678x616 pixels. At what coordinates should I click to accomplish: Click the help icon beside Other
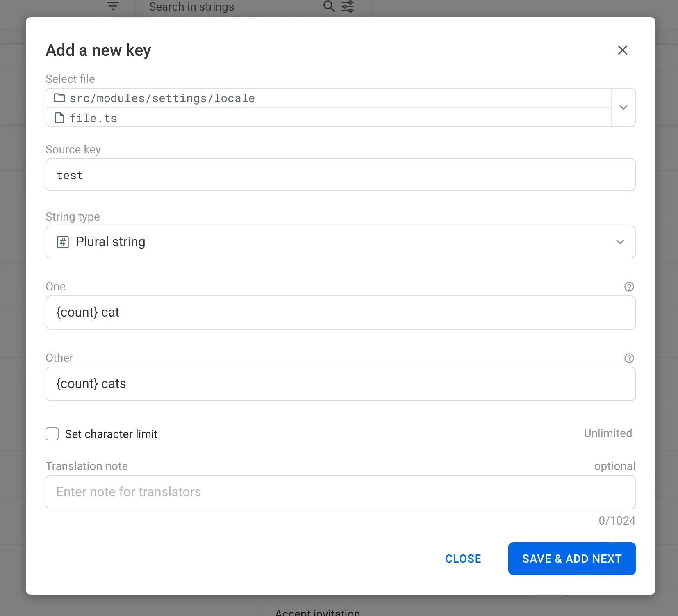[629, 358]
